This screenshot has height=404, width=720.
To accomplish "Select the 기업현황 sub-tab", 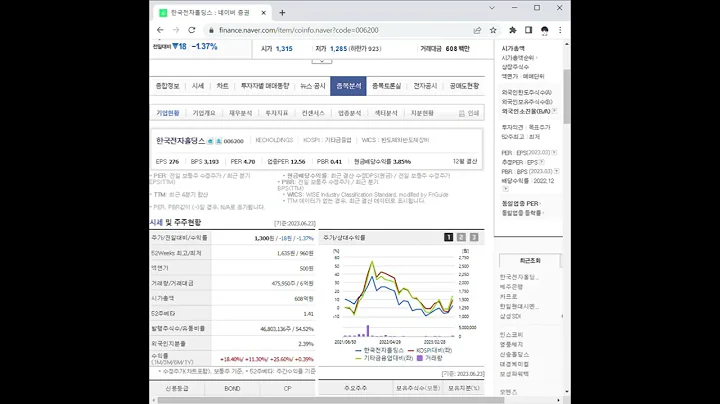I will 168,113.
